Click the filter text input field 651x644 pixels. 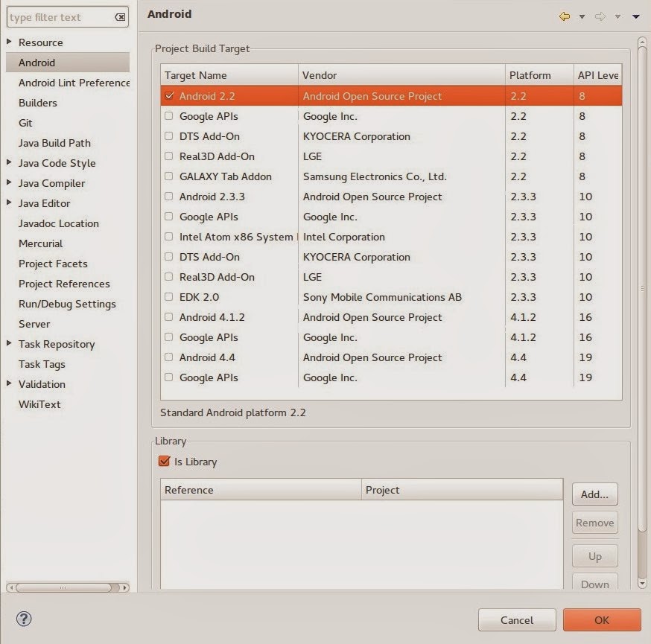coord(60,17)
